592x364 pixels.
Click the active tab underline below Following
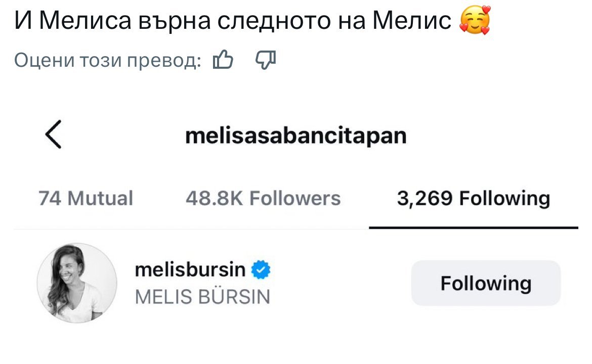(474, 227)
